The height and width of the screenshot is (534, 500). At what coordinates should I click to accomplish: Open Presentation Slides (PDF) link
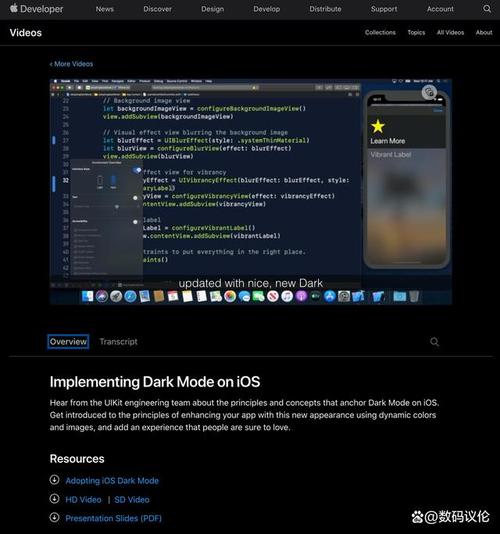(113, 518)
